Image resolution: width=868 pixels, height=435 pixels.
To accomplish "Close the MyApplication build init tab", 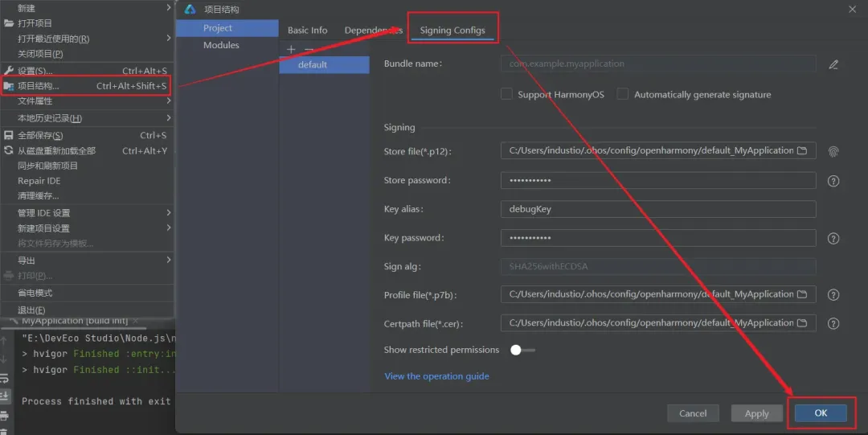I will click(136, 321).
